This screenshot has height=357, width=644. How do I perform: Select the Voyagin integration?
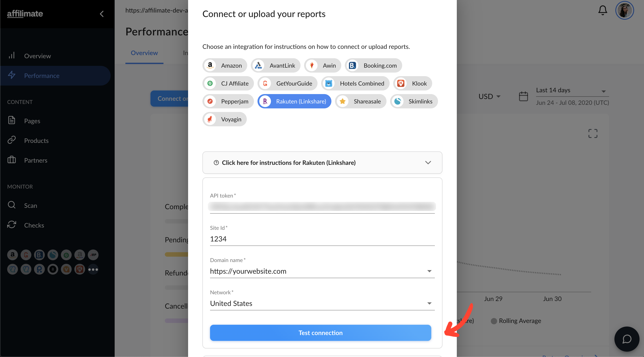[x=225, y=120]
